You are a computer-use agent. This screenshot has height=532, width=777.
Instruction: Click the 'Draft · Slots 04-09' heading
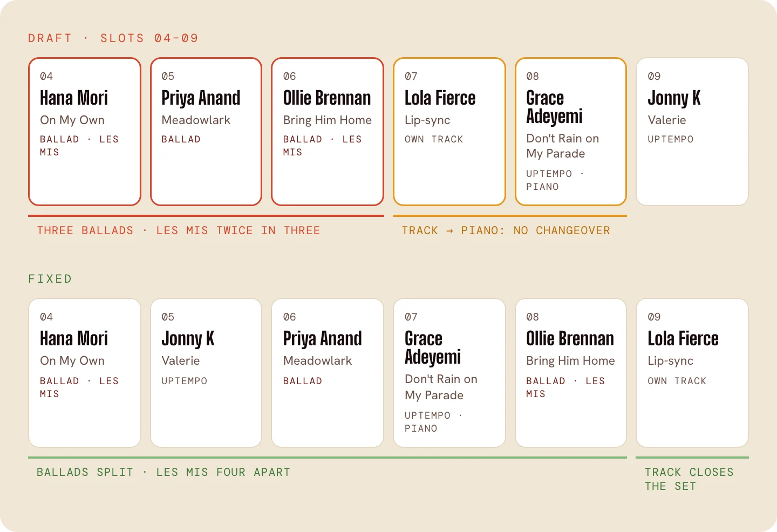point(113,38)
